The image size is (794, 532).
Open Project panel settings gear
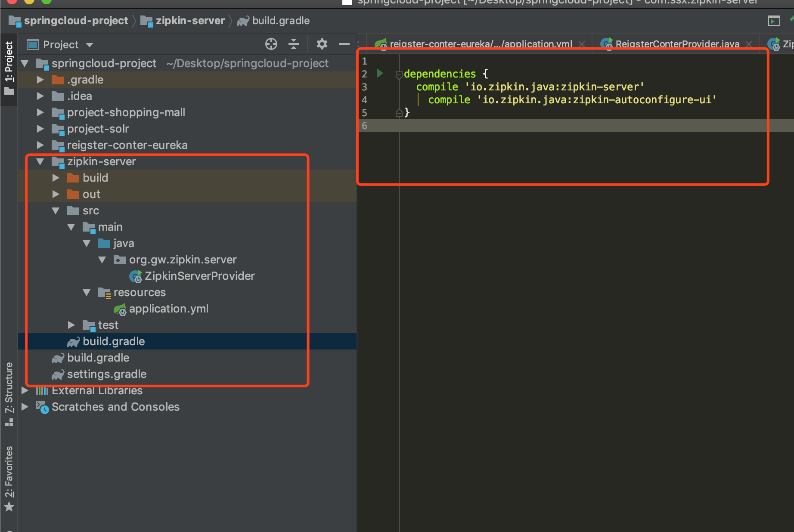coord(322,44)
